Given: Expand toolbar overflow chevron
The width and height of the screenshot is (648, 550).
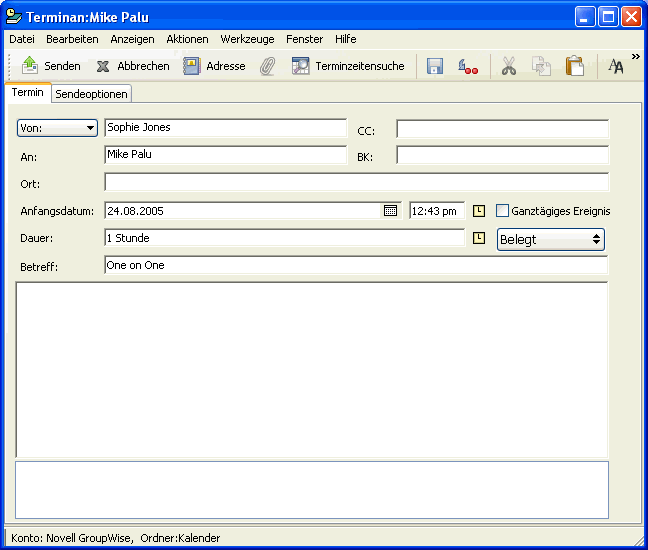Looking at the screenshot, I should [636, 57].
